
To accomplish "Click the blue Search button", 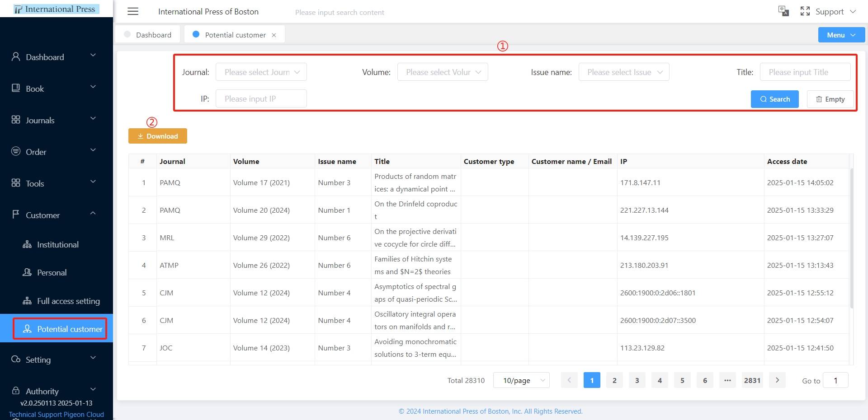I will pyautogui.click(x=775, y=99).
